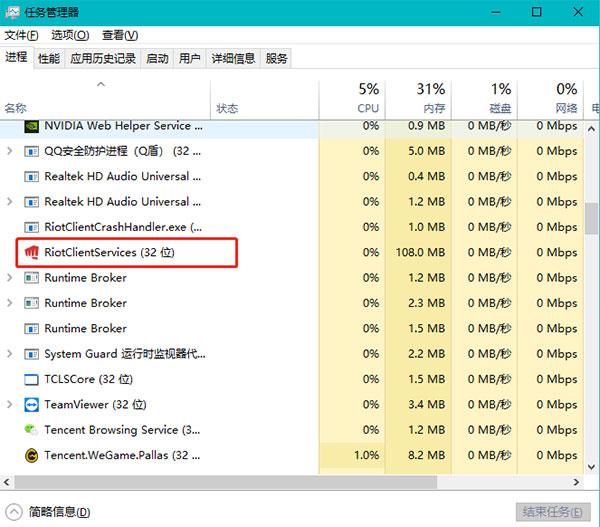Click the red RiotClientServices fist icon
Image resolution: width=600 pixels, height=527 pixels.
(31, 253)
